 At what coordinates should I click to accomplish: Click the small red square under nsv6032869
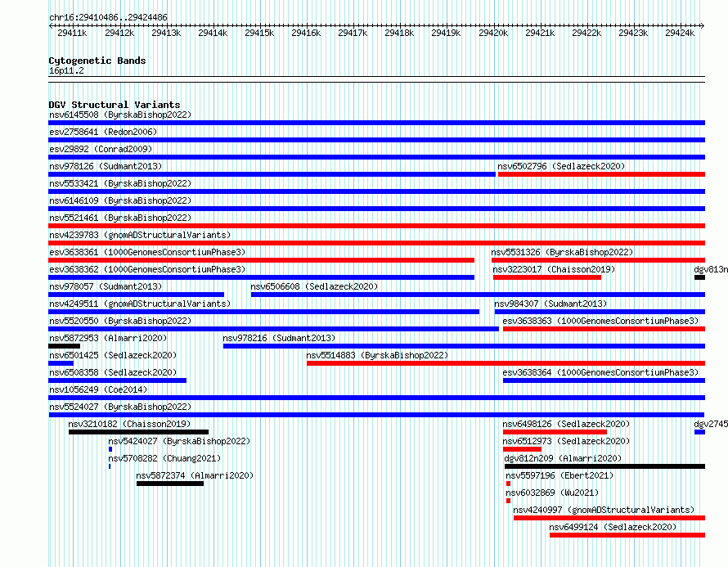tap(509, 501)
